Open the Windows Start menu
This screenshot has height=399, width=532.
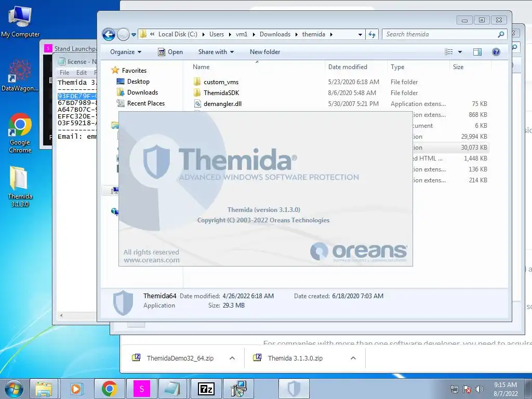point(14,389)
